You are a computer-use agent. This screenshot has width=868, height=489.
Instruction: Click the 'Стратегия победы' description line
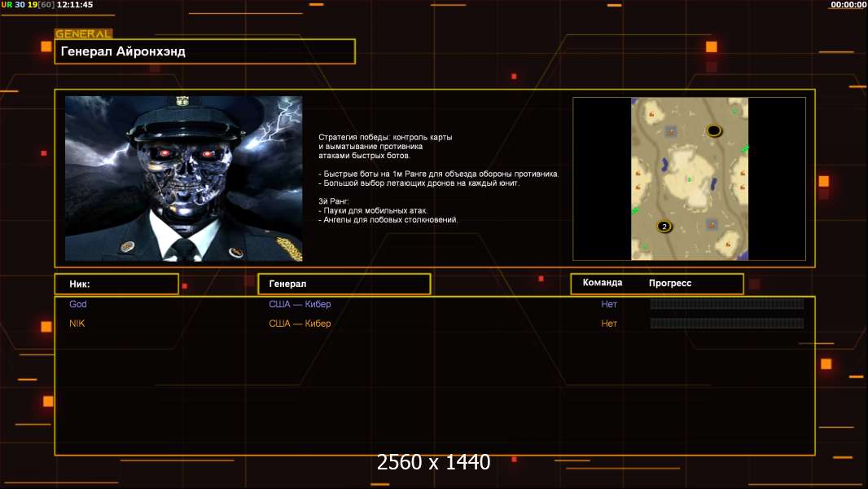click(x=385, y=138)
